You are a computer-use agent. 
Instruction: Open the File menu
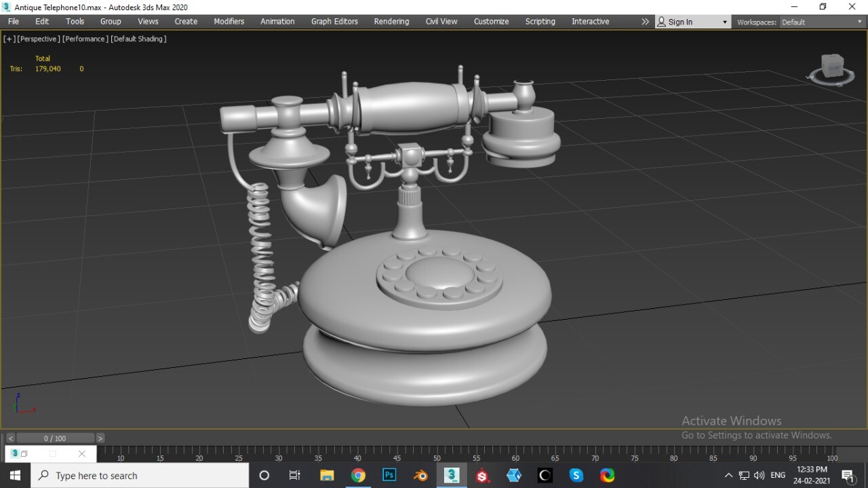(x=14, y=22)
